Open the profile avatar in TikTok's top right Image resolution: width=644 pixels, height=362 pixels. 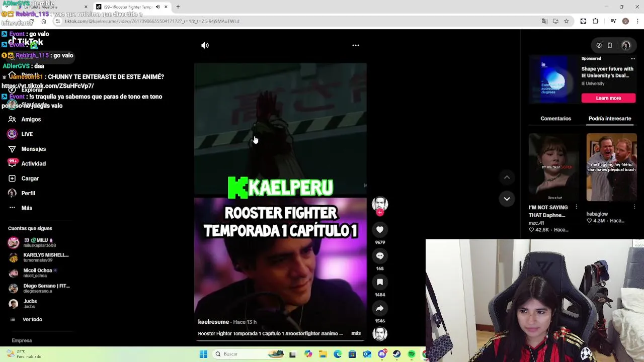626,45
